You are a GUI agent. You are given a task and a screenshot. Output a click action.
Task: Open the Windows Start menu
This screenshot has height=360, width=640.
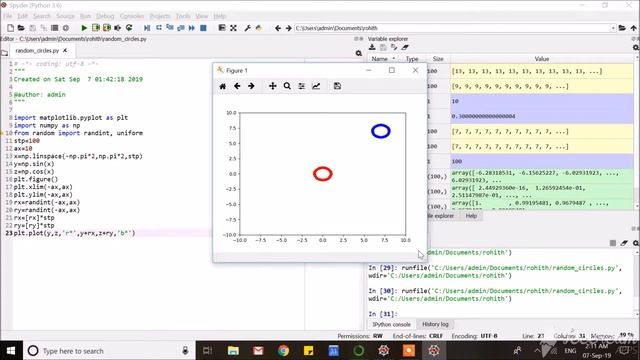pos(11,351)
